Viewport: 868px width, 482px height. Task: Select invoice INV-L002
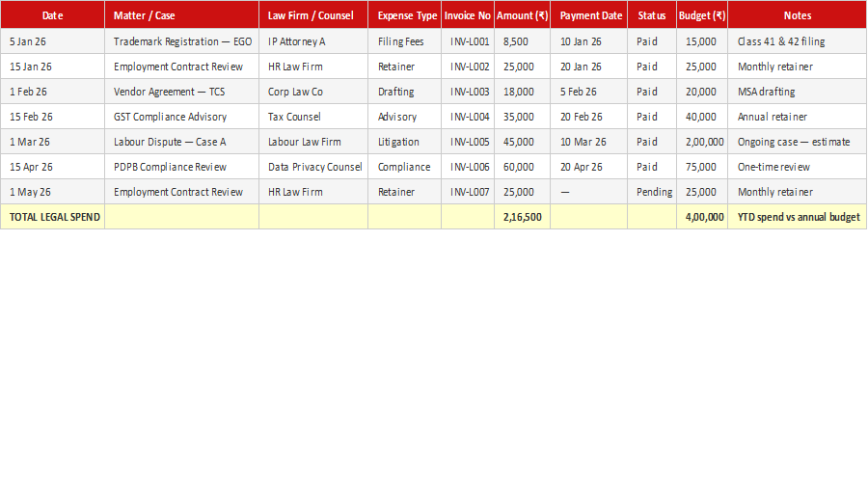pyautogui.click(x=468, y=67)
